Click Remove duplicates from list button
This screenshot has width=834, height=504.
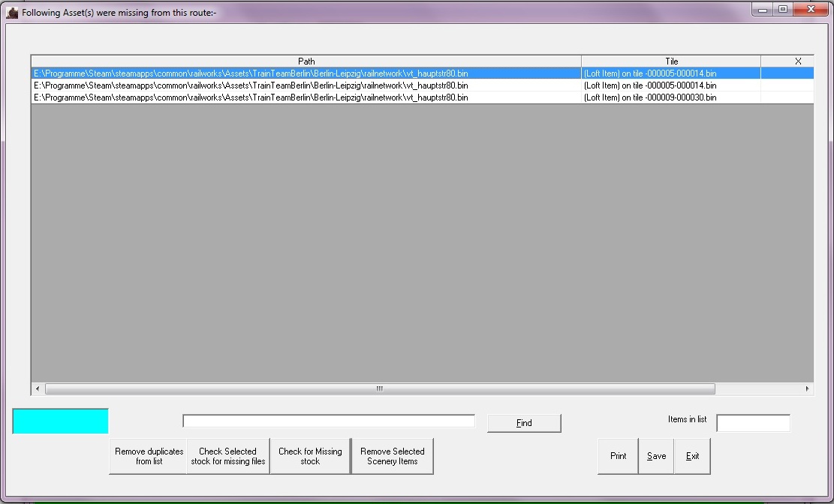pos(149,456)
